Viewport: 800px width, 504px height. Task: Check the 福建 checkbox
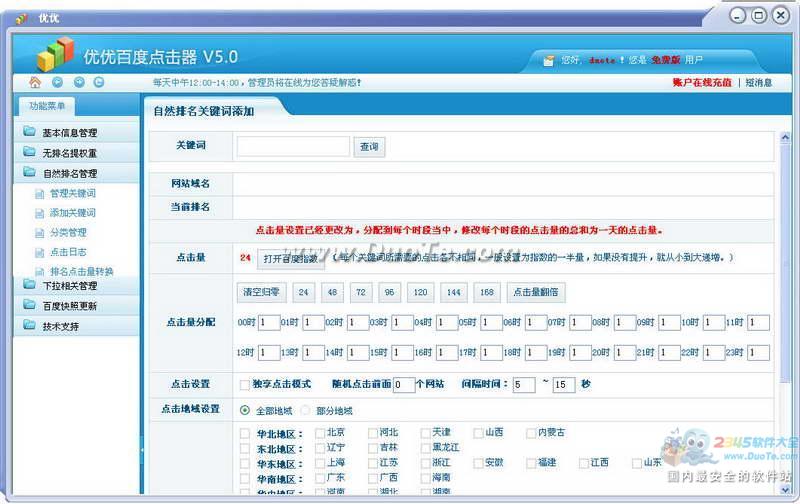531,463
